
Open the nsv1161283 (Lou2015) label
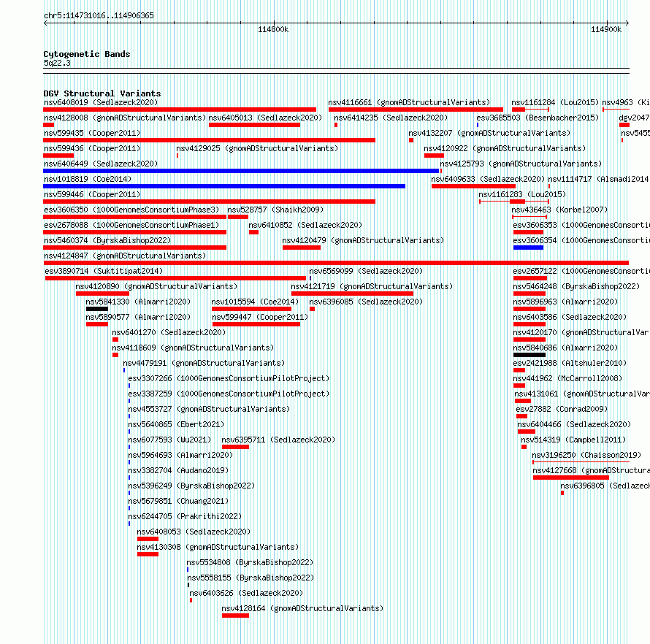click(522, 194)
